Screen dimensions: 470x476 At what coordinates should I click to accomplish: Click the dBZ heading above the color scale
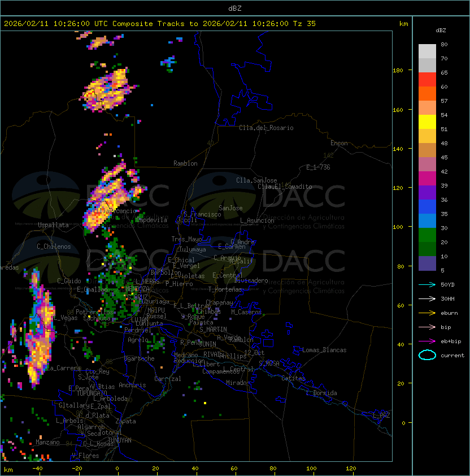click(x=441, y=31)
